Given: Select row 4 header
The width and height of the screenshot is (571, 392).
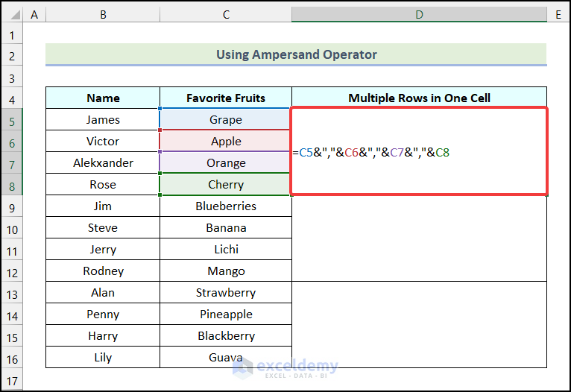Looking at the screenshot, I should [x=12, y=99].
